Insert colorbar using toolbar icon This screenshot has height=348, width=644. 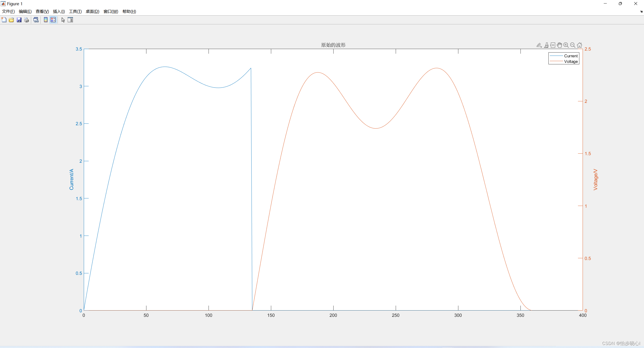coord(46,20)
